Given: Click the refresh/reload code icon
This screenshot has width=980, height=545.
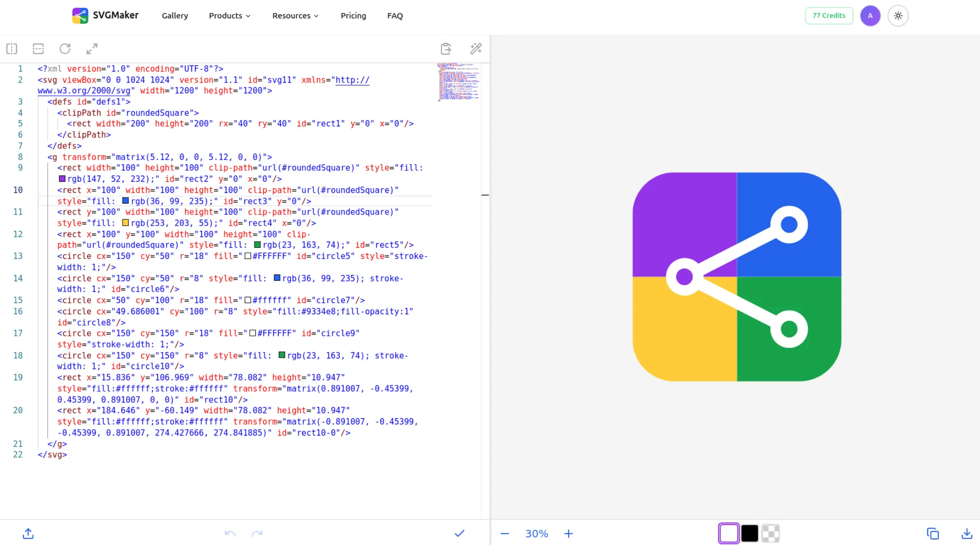Looking at the screenshot, I should (65, 49).
